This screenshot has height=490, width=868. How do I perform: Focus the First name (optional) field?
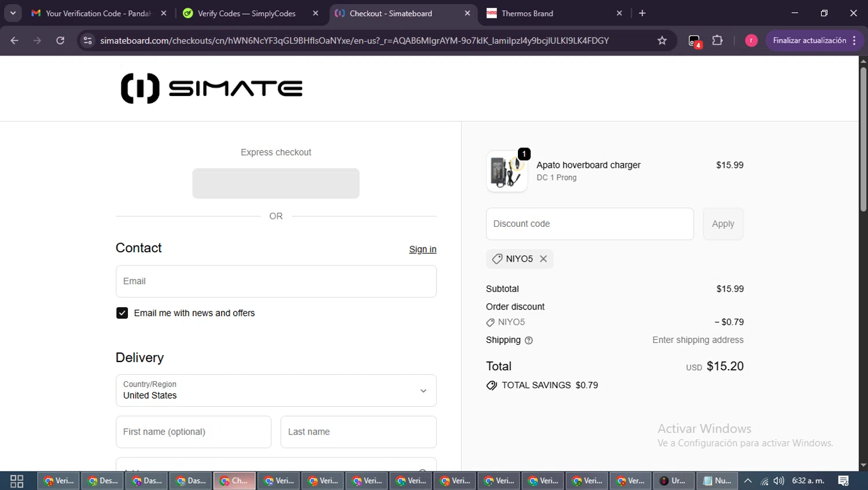tap(193, 432)
